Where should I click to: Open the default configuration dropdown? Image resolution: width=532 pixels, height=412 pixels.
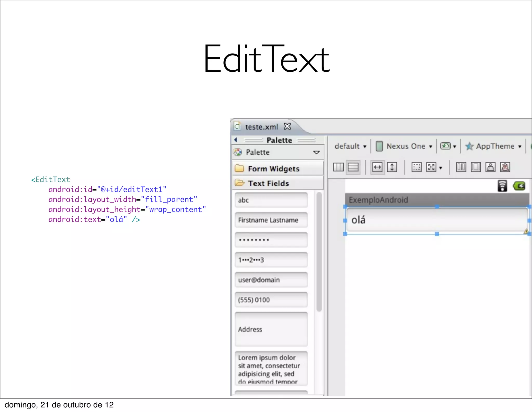coord(350,146)
